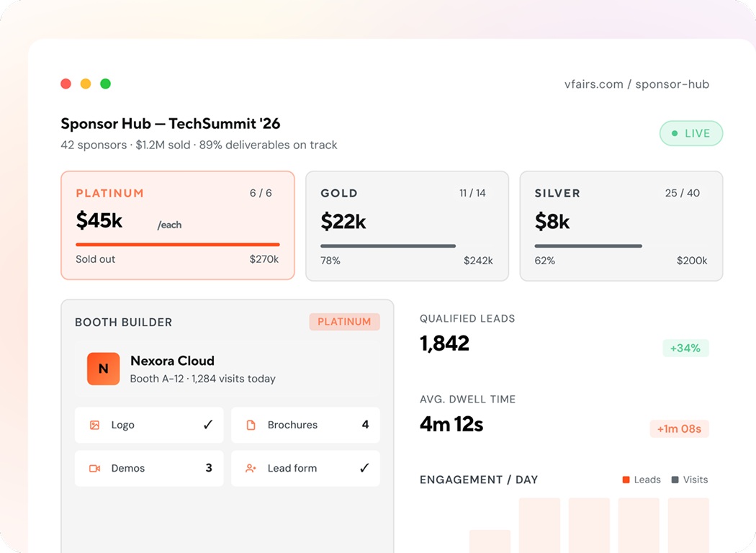
Task: Click the +34% qualified leads badge
Action: coord(685,348)
